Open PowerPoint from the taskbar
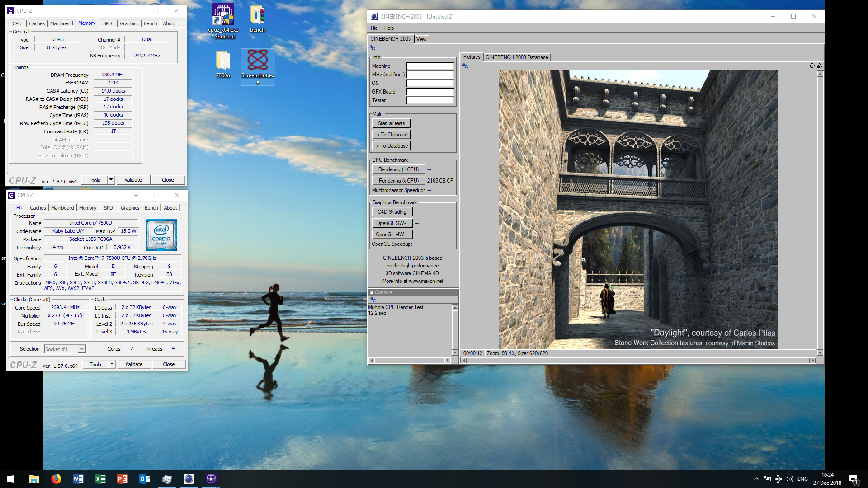The height and width of the screenshot is (488, 868). pos(123,479)
